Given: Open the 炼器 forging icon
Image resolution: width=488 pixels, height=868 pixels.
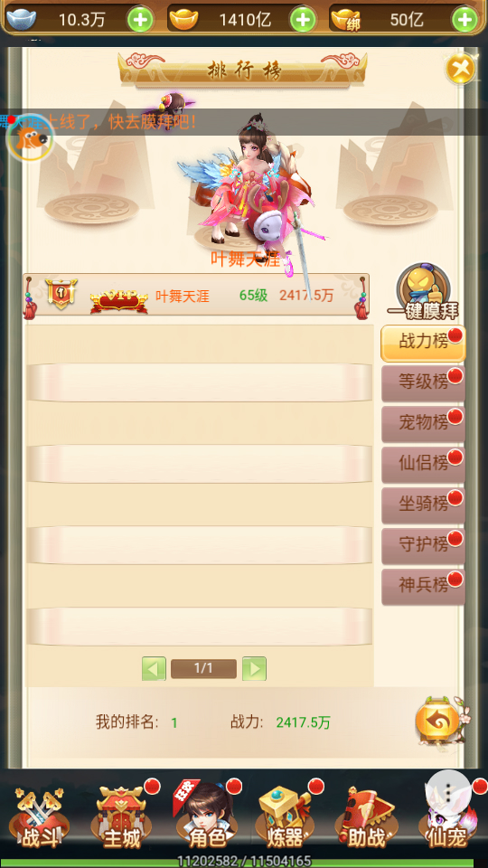Looking at the screenshot, I should 286,817.
